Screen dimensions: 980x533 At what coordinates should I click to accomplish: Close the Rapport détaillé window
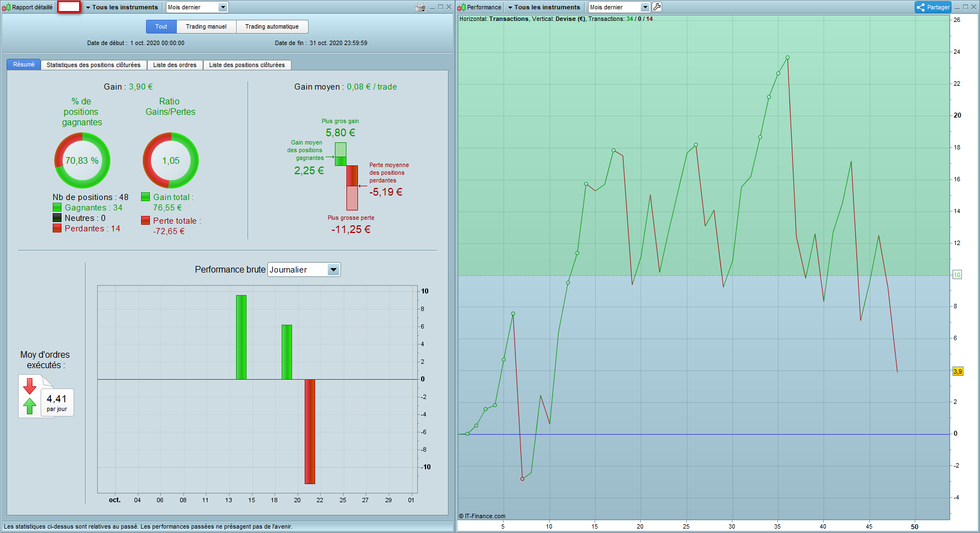449,7
